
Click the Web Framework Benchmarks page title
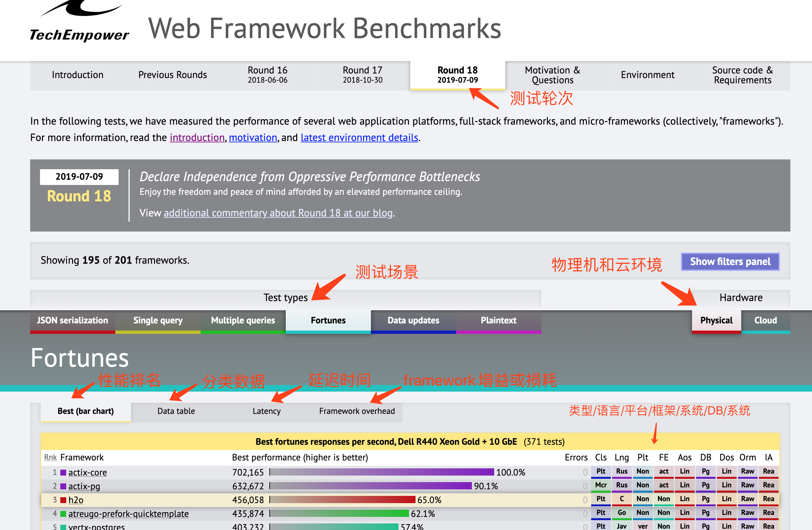(x=324, y=29)
